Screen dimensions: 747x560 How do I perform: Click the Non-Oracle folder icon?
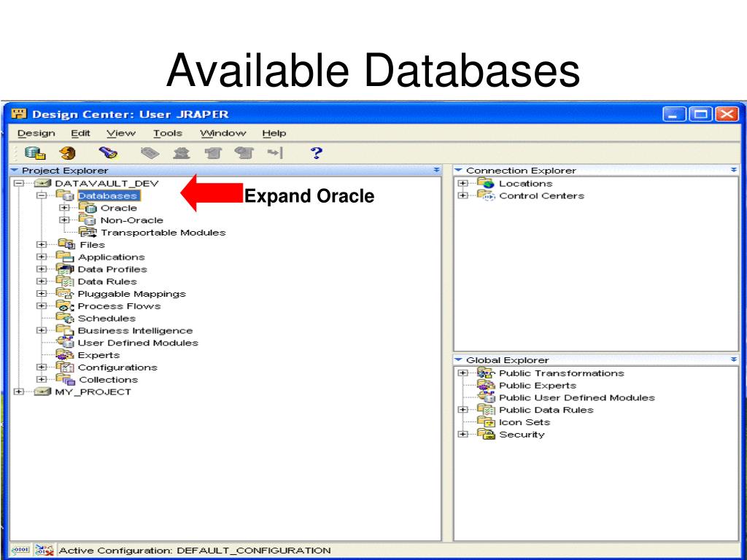(x=88, y=220)
